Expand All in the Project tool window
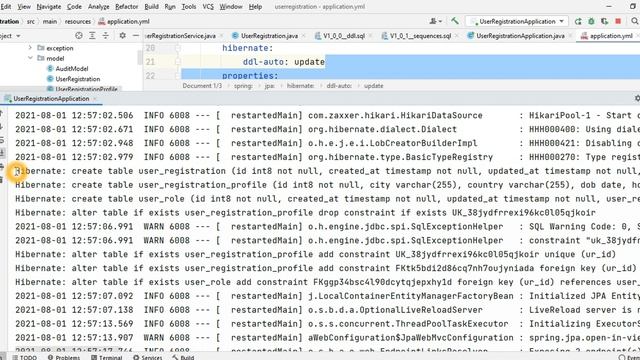This screenshot has height=360, width=640. click(x=92, y=36)
